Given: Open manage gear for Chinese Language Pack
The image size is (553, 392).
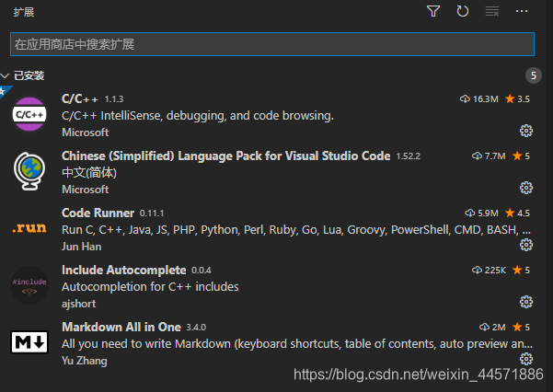Looking at the screenshot, I should click(x=526, y=188).
